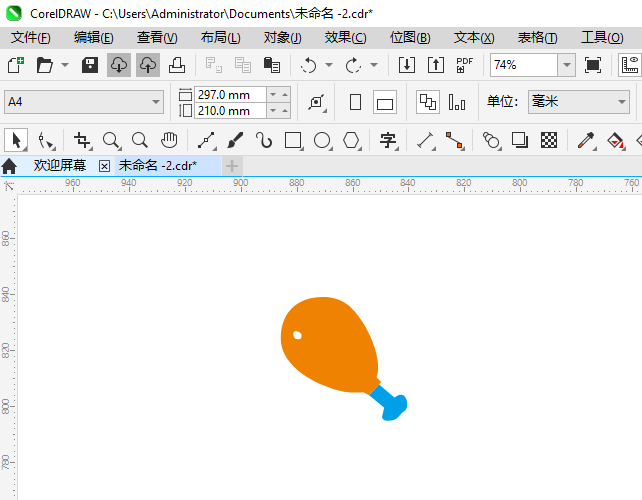642x500 pixels.
Task: Open the 文本(X) menu
Action: point(474,38)
